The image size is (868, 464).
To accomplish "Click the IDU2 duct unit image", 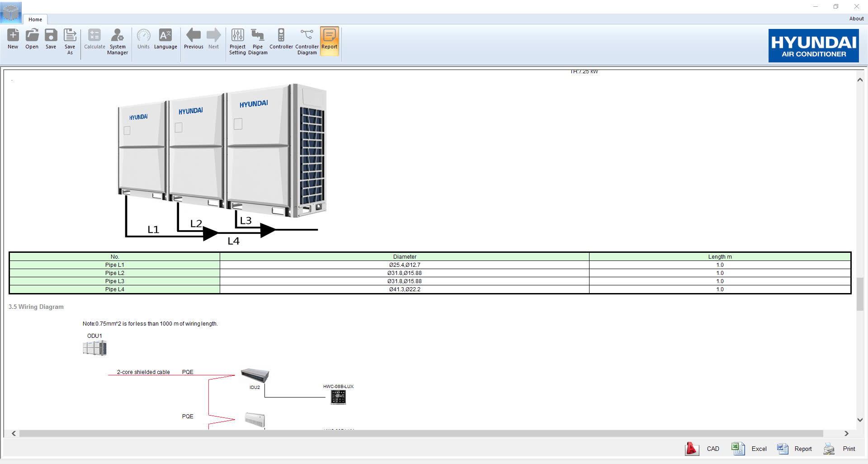I will coord(255,375).
